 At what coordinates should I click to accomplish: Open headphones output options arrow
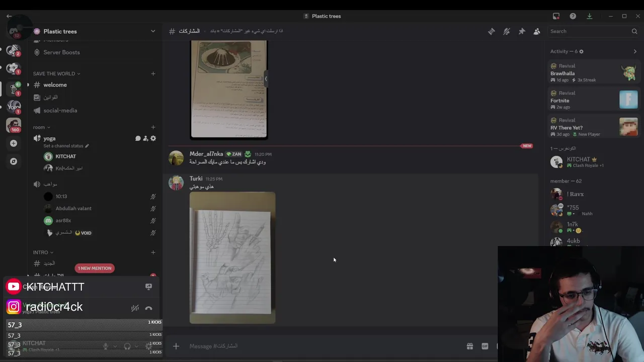(136, 346)
